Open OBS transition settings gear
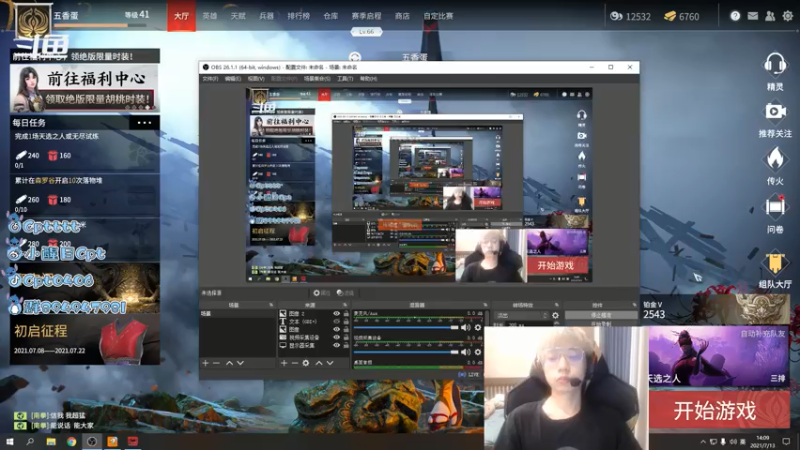The width and height of the screenshot is (800, 450). point(555,316)
